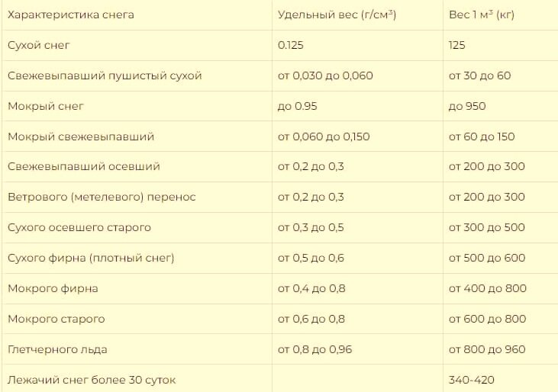Select 'Свежевыпавший пушистый сухой' cell
558x392 pixels.
105,76
